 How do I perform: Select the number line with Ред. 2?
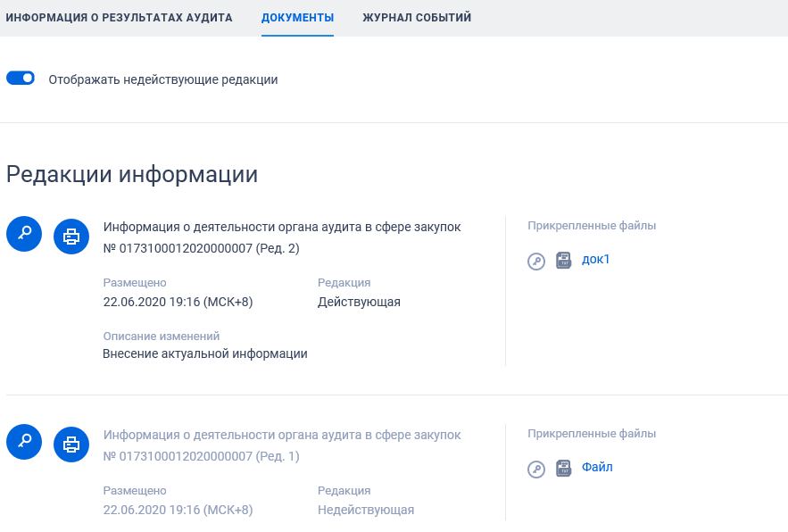coord(201,248)
